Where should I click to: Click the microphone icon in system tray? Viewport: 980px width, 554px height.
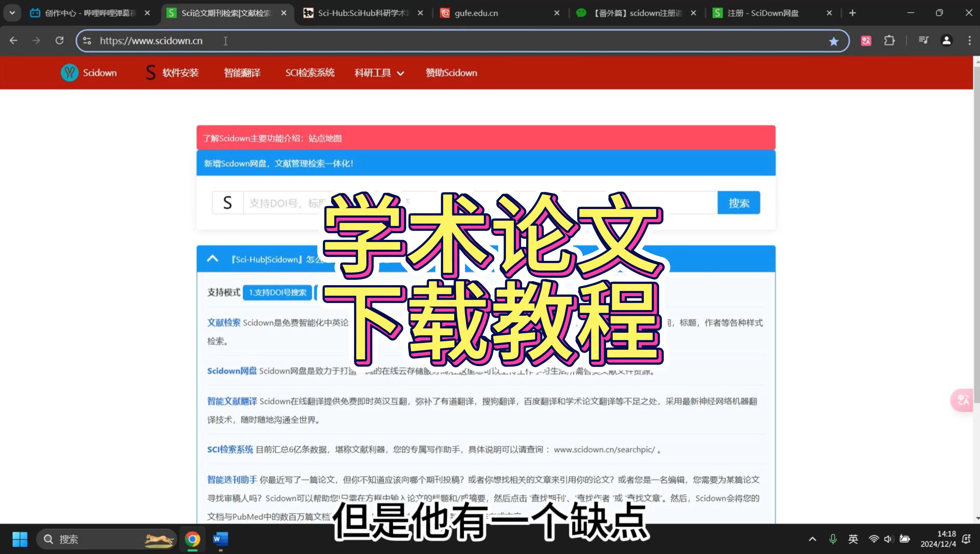click(x=833, y=539)
